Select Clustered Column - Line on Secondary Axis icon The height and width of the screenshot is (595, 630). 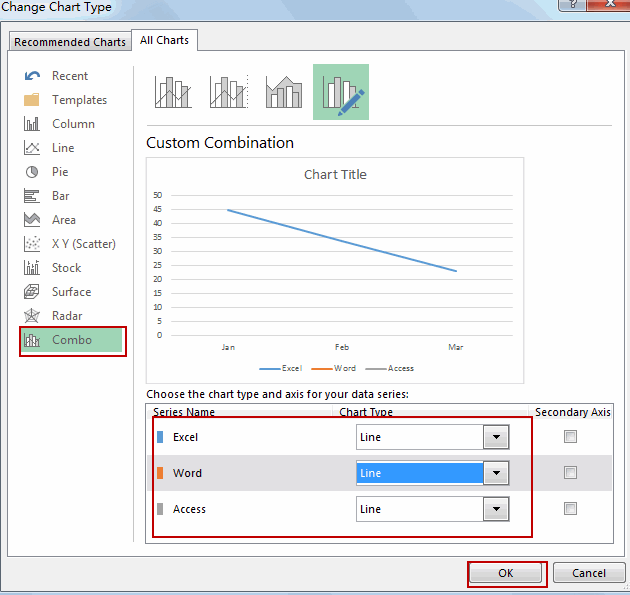[229, 92]
